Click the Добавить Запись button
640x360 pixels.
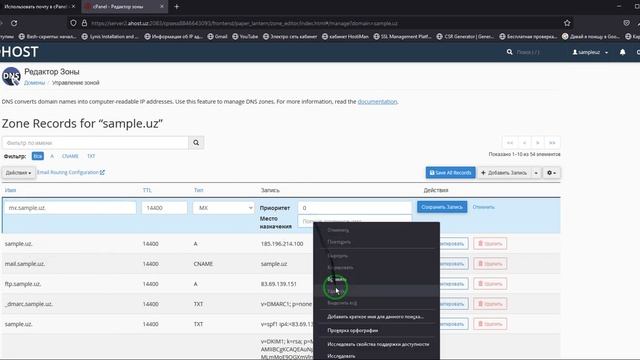(504, 173)
